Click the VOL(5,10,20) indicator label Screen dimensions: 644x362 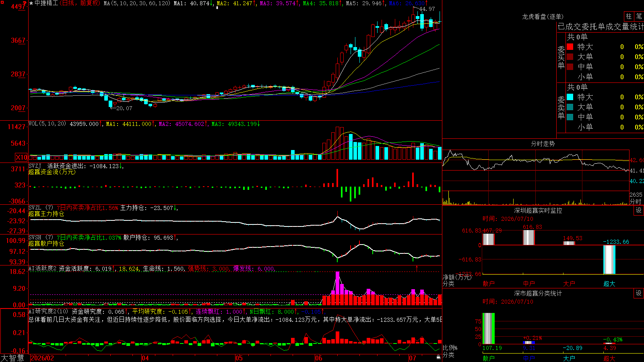pos(47,124)
